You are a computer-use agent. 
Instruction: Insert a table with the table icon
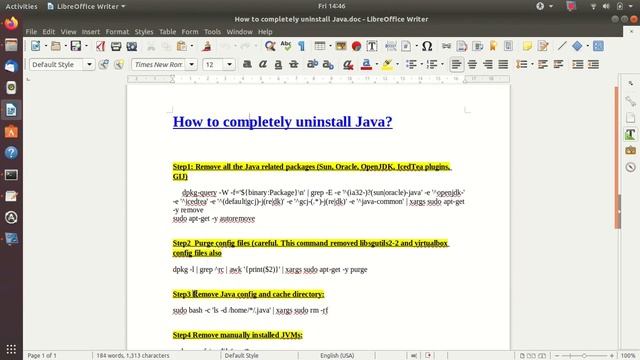(320, 46)
